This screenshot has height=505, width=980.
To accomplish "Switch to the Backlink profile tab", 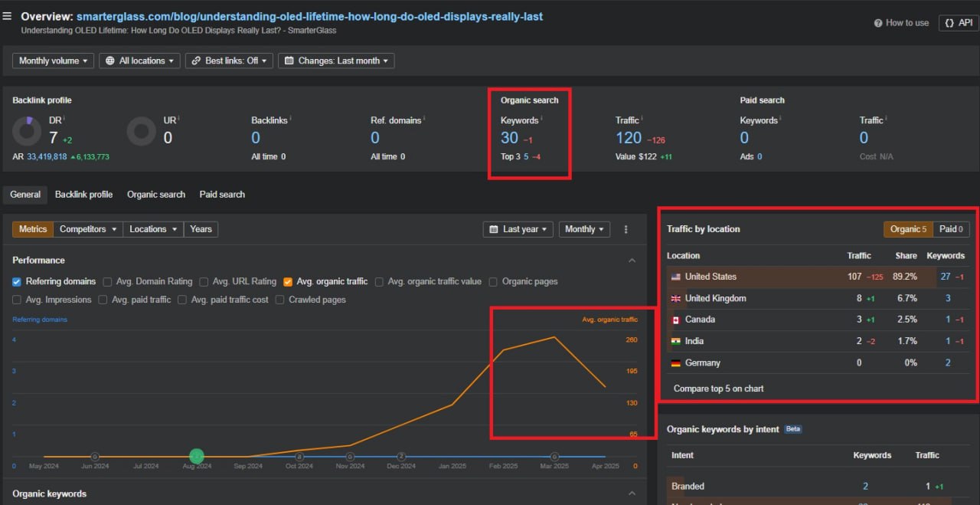I will tap(83, 195).
